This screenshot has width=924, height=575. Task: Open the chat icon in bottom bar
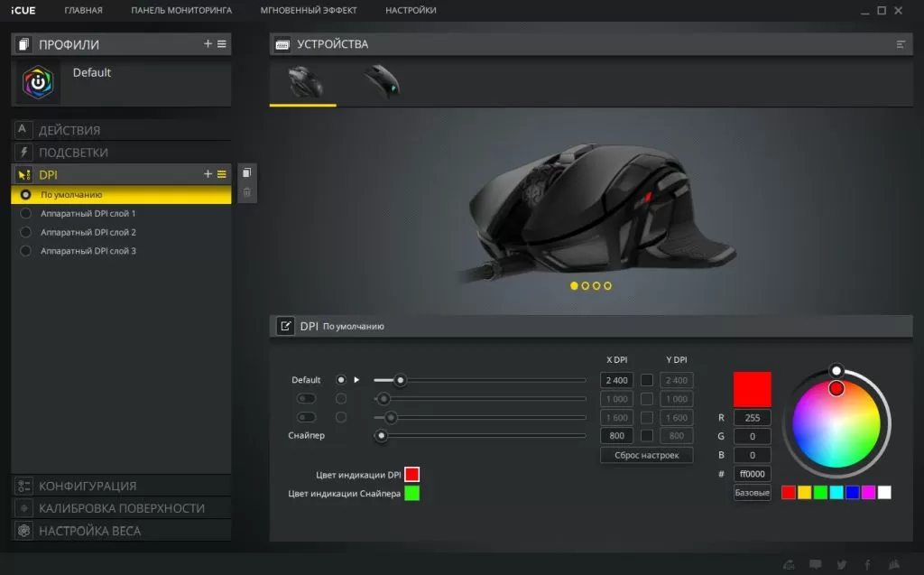pos(816,564)
